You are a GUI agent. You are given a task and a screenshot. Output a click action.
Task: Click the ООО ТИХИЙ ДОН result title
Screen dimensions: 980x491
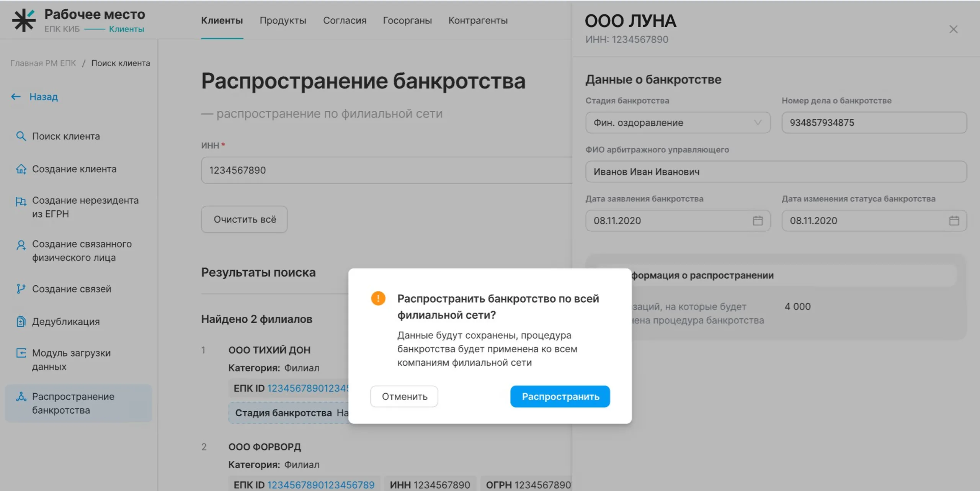coord(269,350)
